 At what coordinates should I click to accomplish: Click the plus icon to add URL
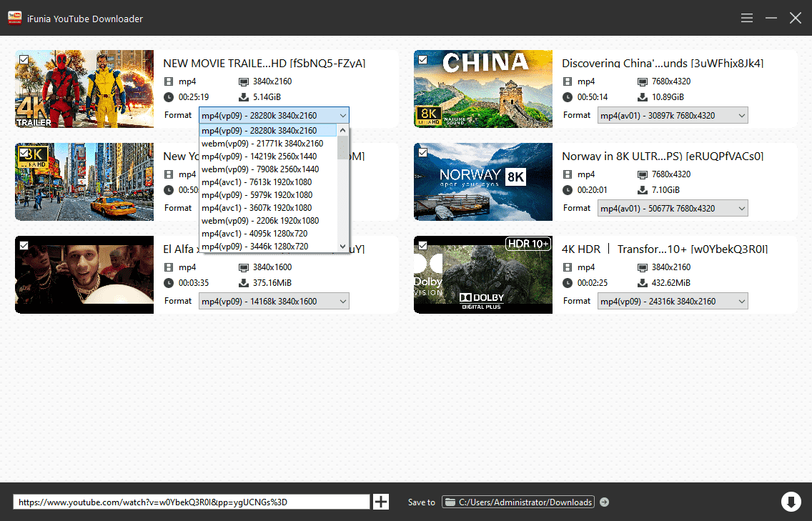pos(381,502)
